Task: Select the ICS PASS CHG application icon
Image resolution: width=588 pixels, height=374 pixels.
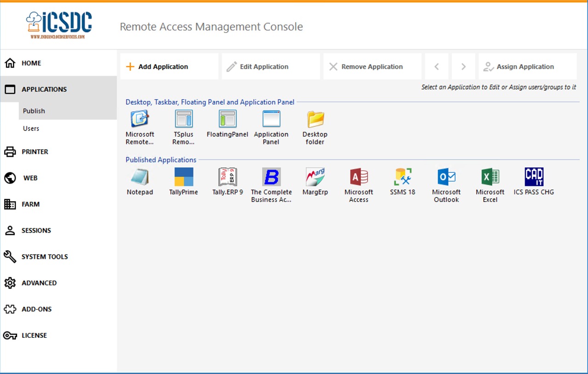Action: click(534, 177)
